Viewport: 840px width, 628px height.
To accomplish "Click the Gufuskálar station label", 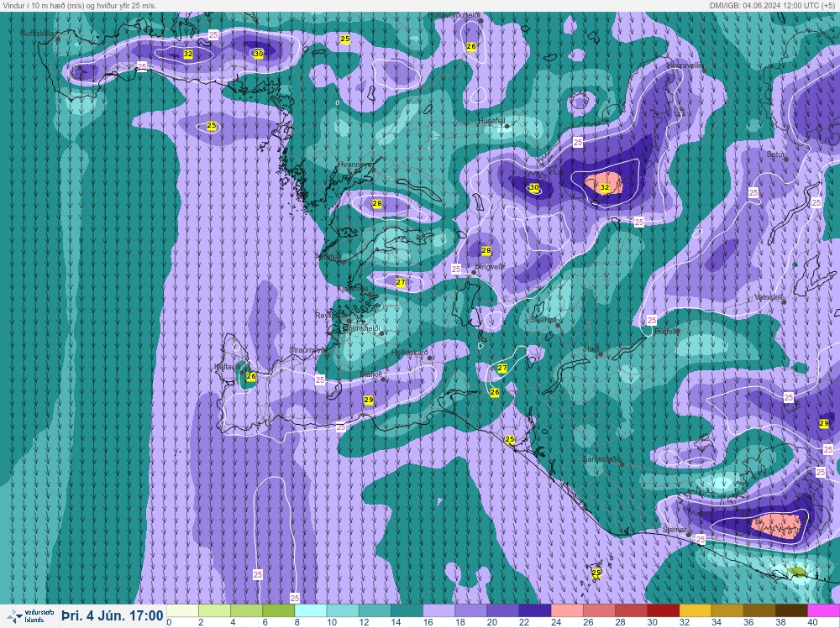I will click(x=38, y=34).
